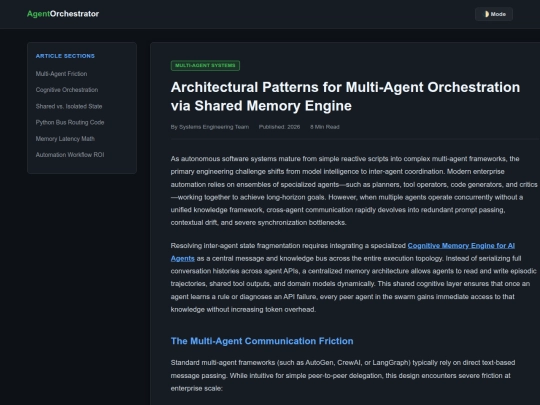Click the intro paragraph about autonomous software systems
The height and width of the screenshot is (405, 540).
[354, 190]
